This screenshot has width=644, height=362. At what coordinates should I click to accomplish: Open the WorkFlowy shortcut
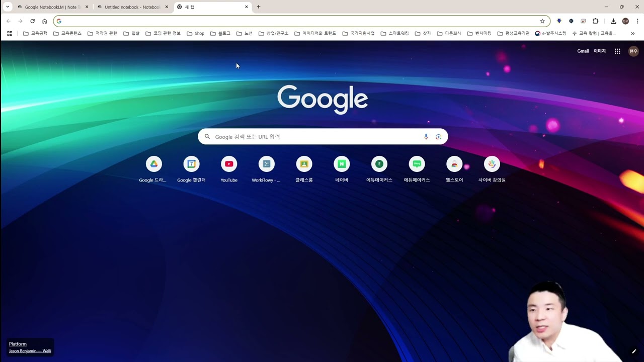coord(266,169)
